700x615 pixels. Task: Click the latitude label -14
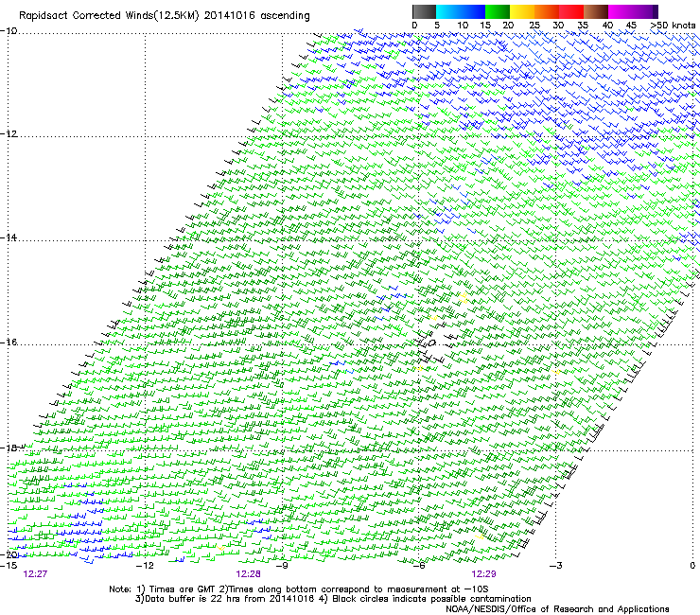9,237
